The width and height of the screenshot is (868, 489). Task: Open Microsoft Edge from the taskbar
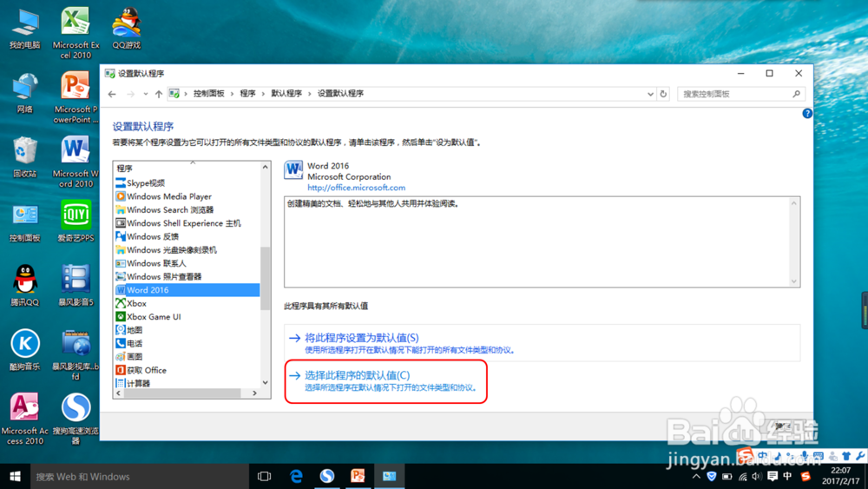point(296,476)
